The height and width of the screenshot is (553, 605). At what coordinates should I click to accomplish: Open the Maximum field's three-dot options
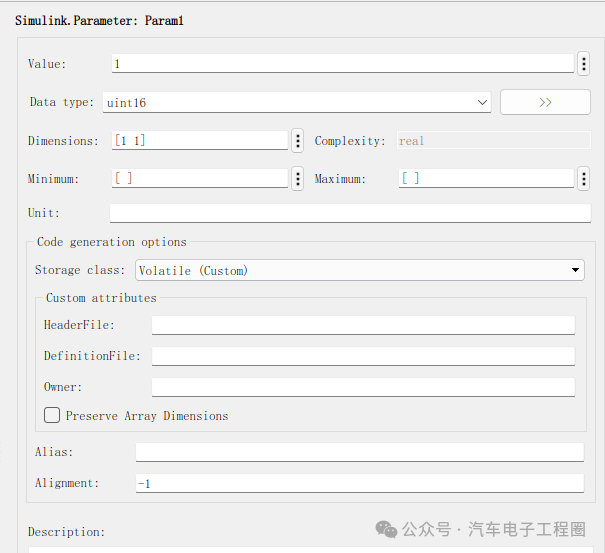click(584, 179)
